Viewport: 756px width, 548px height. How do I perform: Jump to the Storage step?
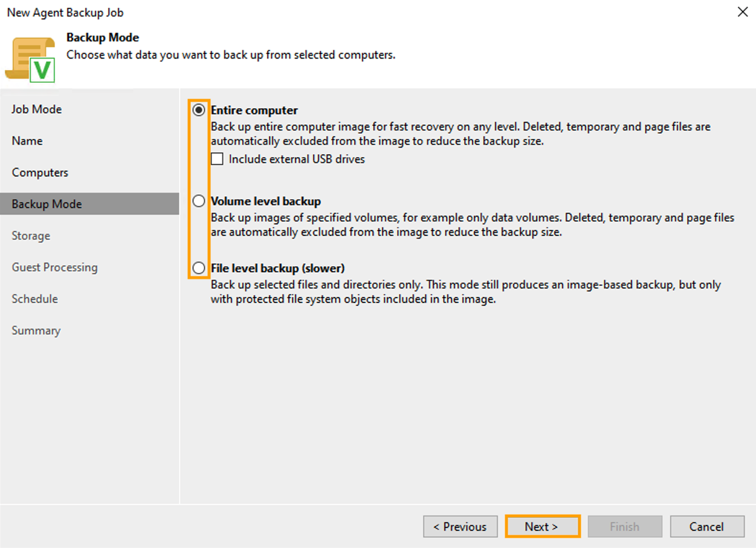(31, 235)
